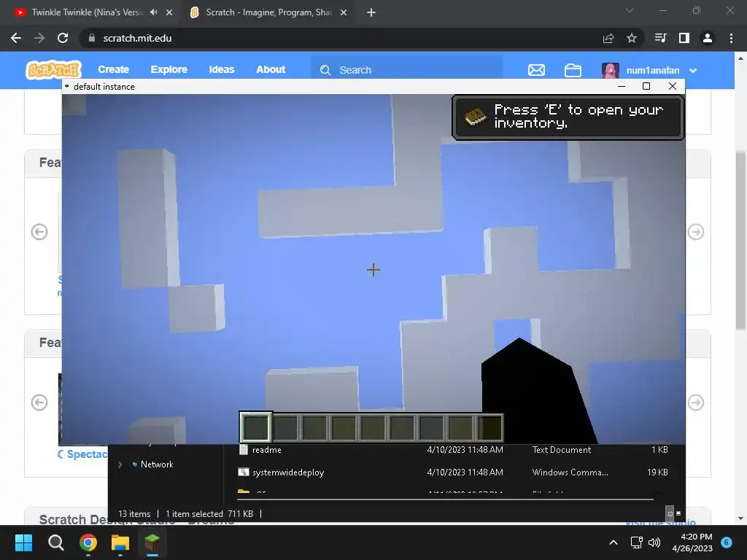747x560 pixels.
Task: Open Chrome media control icon
Action: coord(661,38)
